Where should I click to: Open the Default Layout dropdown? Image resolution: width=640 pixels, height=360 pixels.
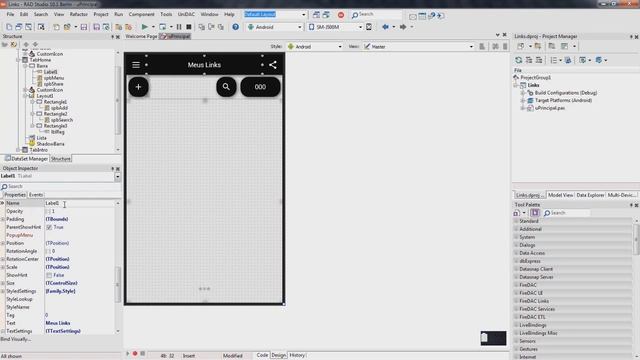[303, 15]
